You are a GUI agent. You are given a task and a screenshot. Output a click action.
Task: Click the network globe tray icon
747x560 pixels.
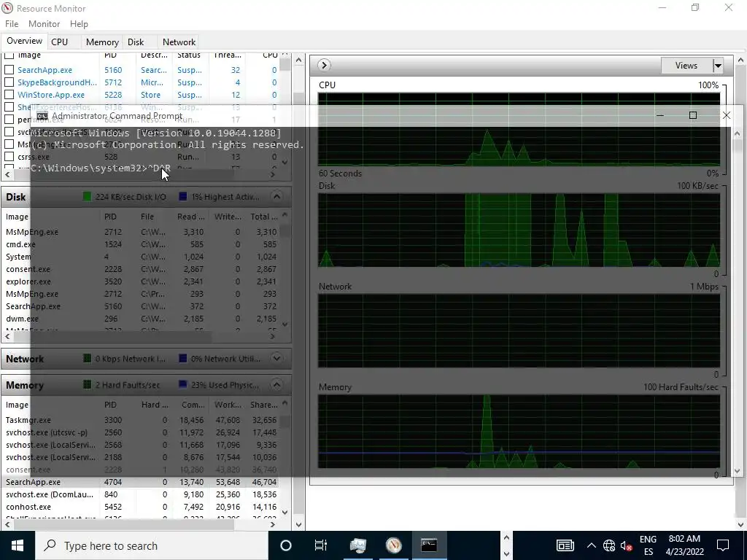click(x=609, y=545)
